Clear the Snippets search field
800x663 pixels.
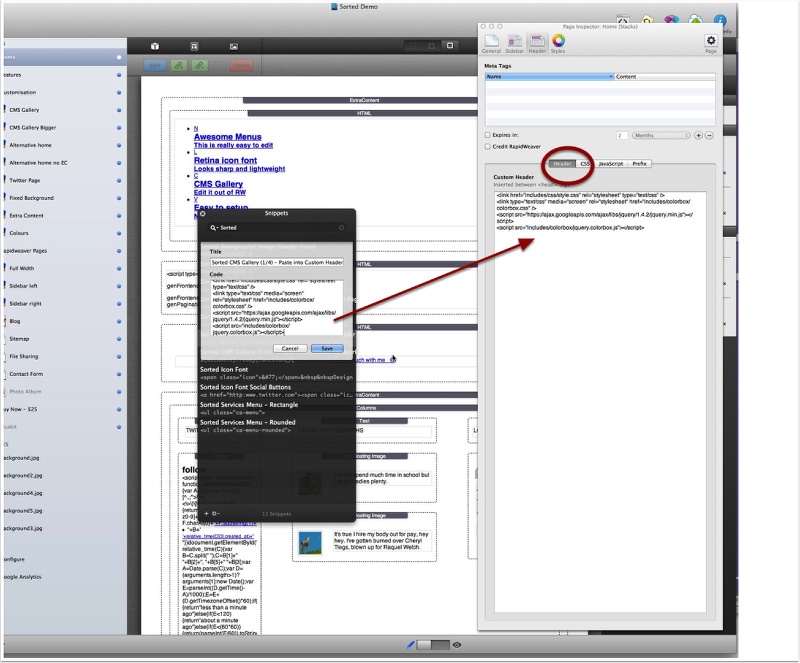point(341,228)
